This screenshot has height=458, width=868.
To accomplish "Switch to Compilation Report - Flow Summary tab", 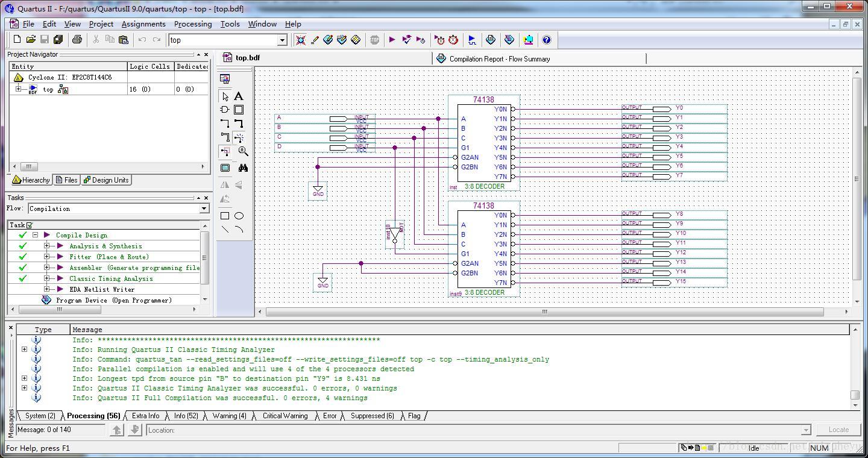I will (x=539, y=58).
